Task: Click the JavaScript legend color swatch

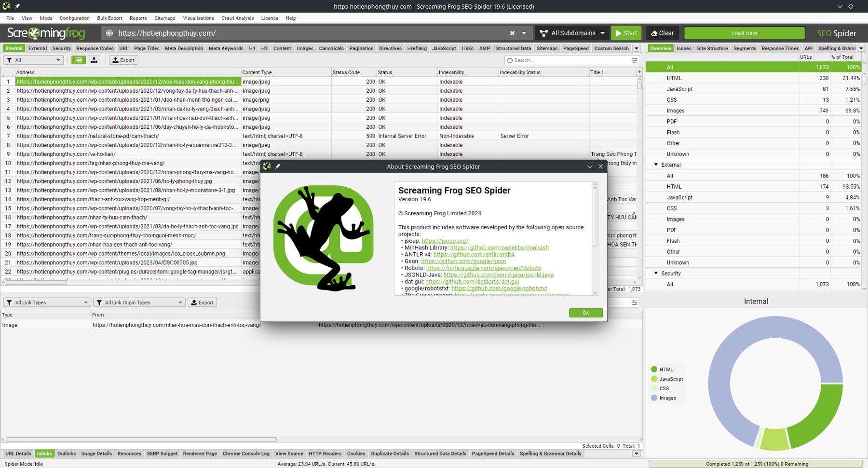Action: point(654,379)
